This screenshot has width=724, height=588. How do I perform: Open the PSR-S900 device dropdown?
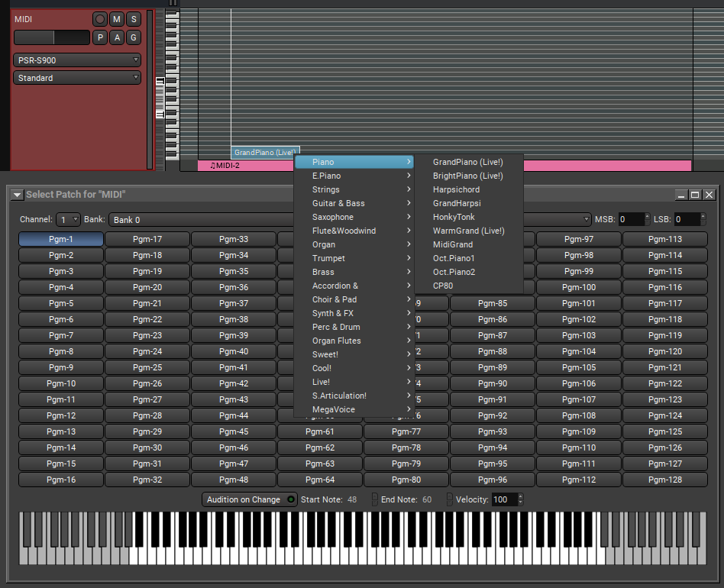click(77, 60)
